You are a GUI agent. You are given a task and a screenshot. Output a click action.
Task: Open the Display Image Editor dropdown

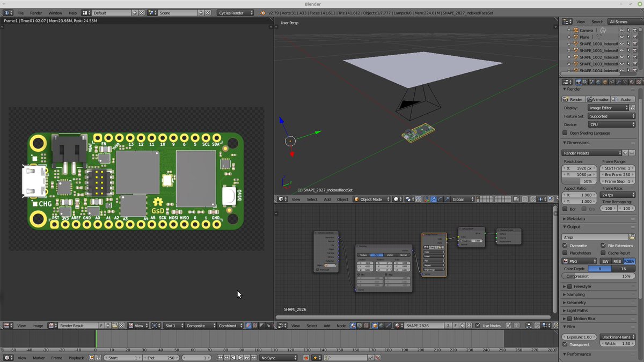609,108
